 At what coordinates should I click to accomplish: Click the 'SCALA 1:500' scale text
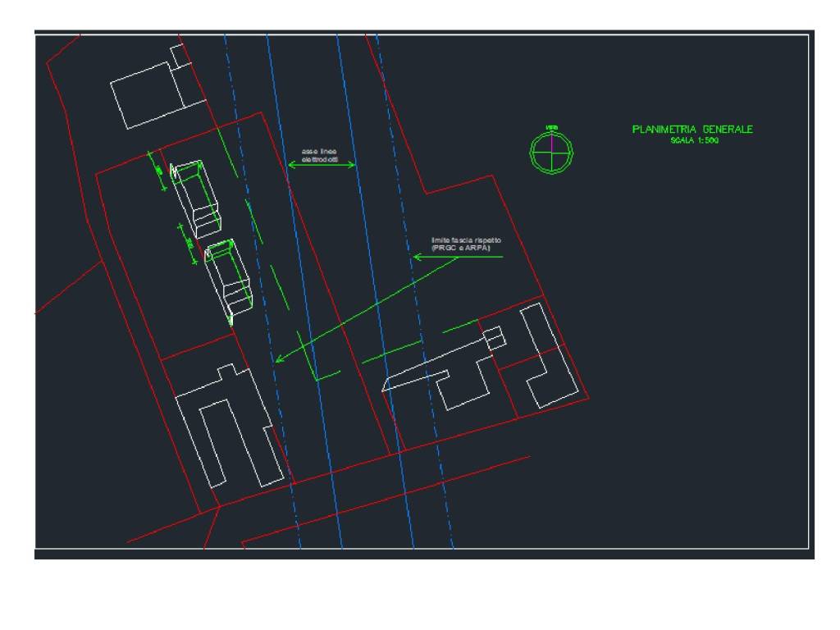[x=694, y=140]
